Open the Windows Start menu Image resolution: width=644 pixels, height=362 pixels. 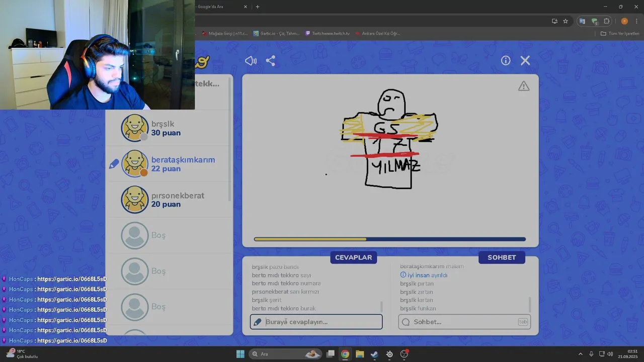coord(240,354)
